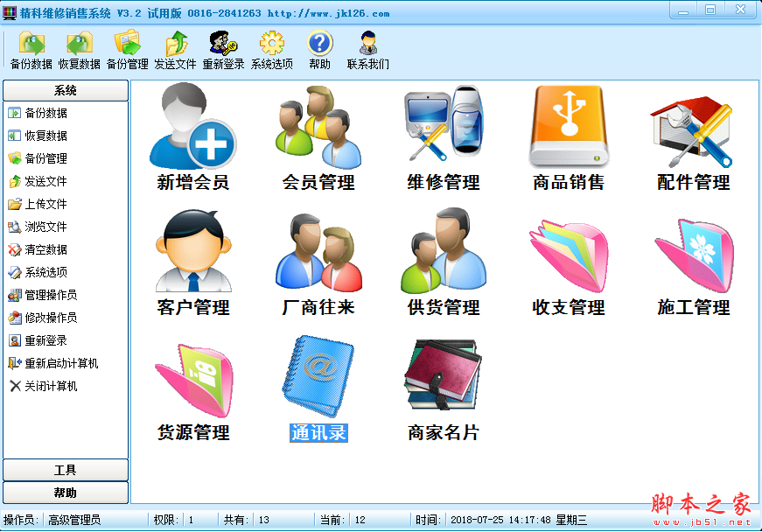
Task: Click 重新登录 in the toolbar
Action: (x=224, y=50)
